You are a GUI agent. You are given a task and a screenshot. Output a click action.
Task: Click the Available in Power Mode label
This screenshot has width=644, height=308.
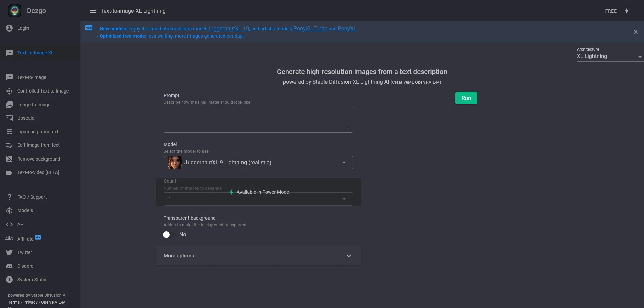(263, 192)
